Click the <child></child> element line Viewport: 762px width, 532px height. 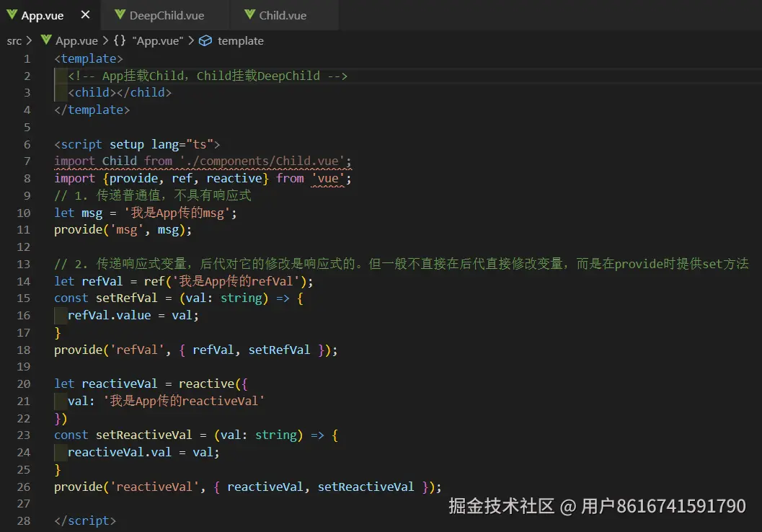tap(120, 92)
